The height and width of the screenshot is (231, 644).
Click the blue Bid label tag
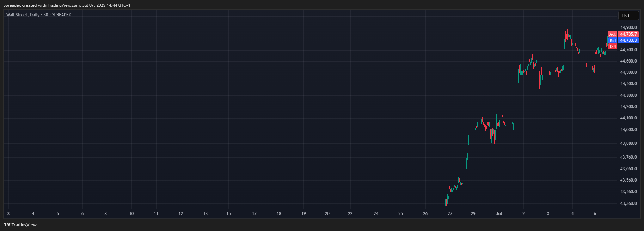613,41
